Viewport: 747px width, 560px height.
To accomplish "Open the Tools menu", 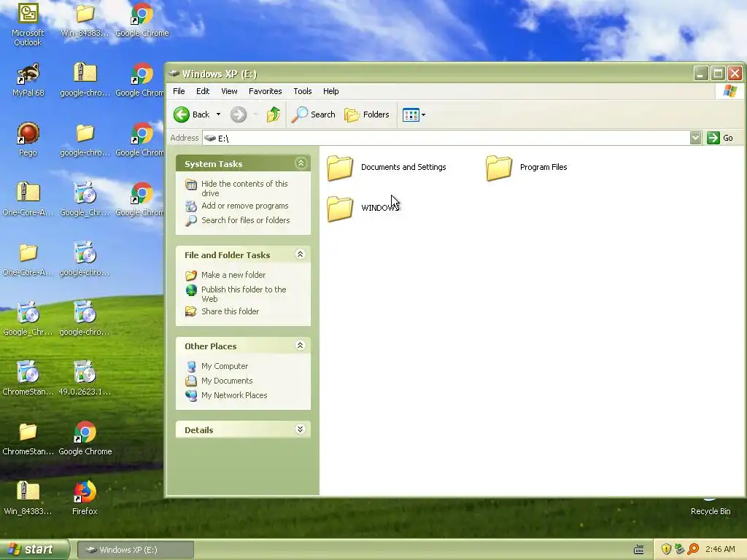I will pos(303,91).
